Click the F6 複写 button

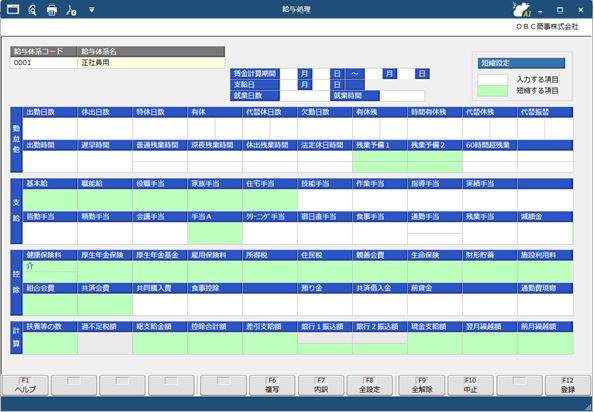tap(272, 385)
